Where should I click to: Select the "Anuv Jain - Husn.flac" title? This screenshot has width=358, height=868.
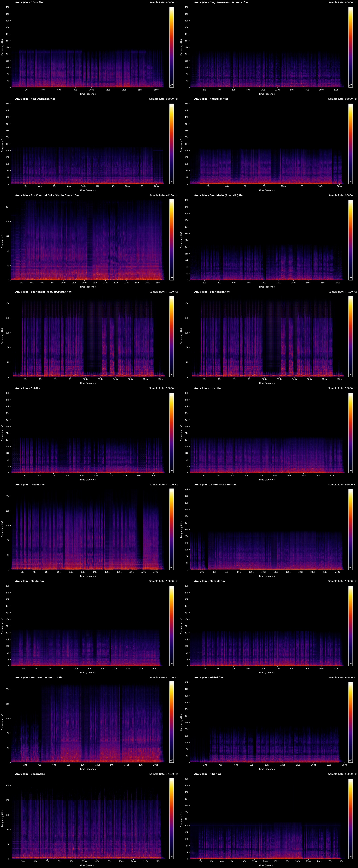click(x=208, y=388)
